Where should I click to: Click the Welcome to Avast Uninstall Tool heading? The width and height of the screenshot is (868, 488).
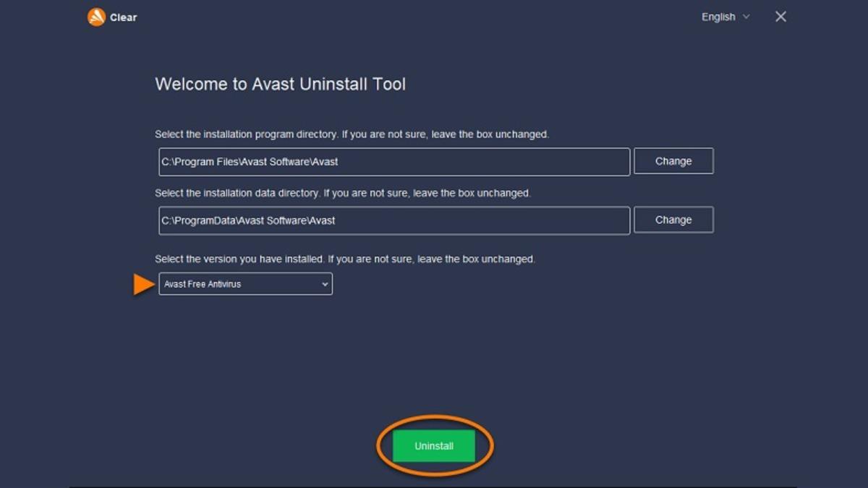click(281, 84)
